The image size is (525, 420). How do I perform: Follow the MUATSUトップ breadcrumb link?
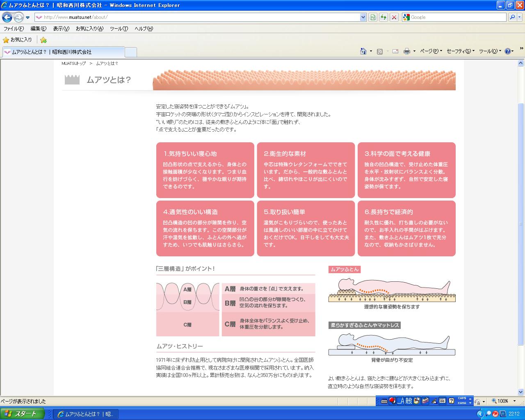coord(74,64)
